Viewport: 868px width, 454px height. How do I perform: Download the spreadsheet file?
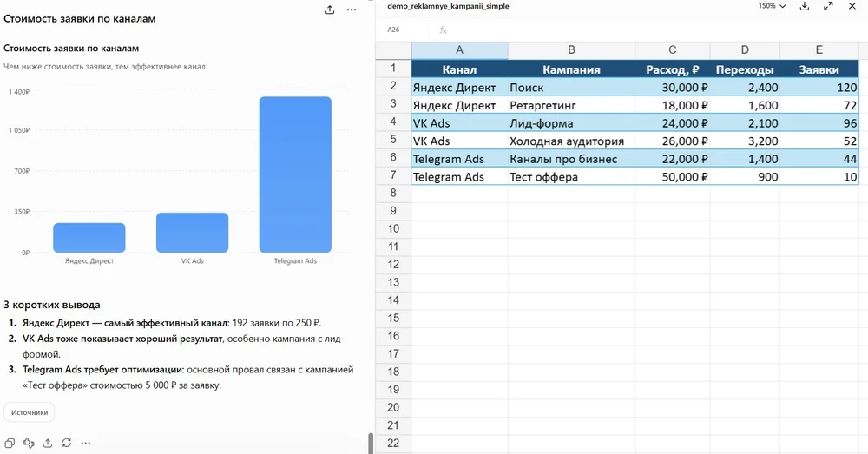[805, 6]
